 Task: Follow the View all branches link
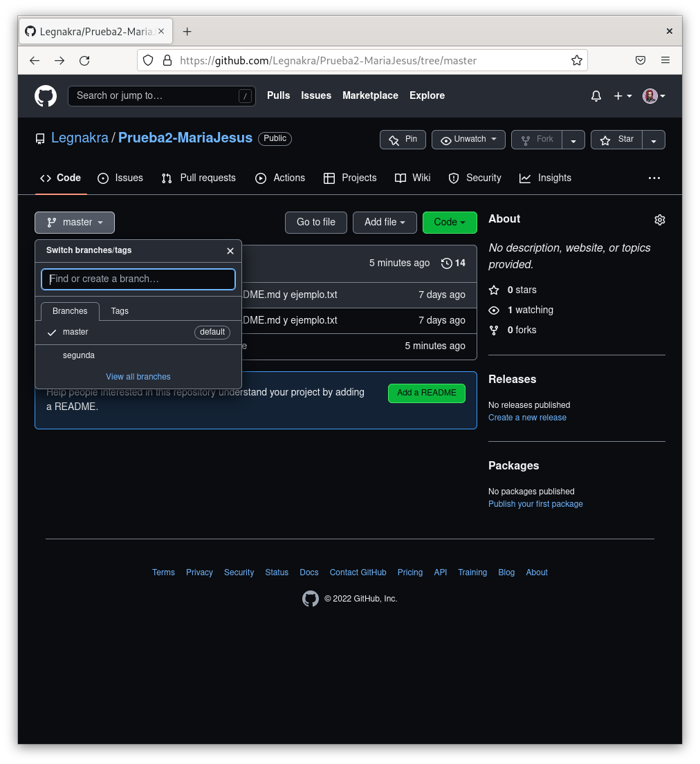point(138,377)
